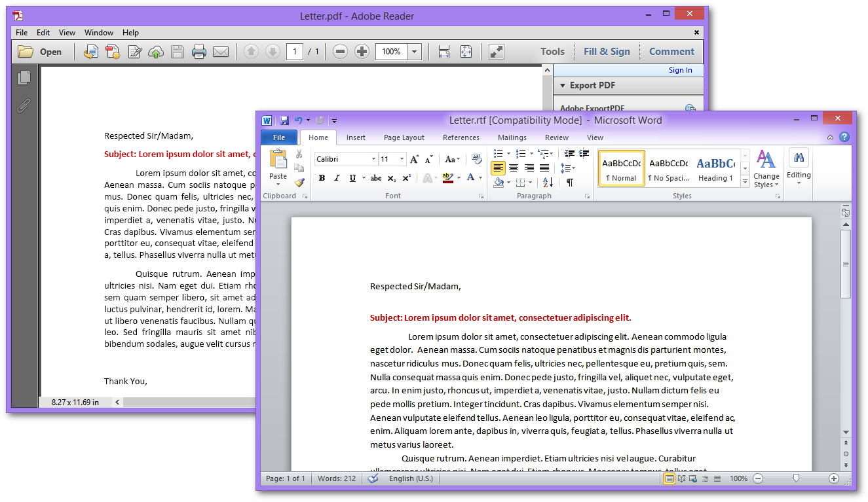Open Page Thumbnails panel in Adobe Reader
The width and height of the screenshot is (868, 502).
24,78
